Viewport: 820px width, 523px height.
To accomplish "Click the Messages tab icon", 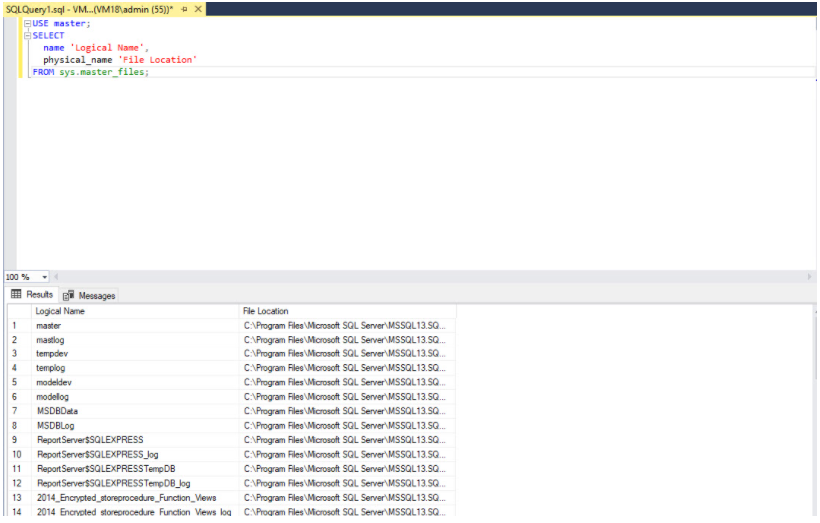I will [x=69, y=295].
